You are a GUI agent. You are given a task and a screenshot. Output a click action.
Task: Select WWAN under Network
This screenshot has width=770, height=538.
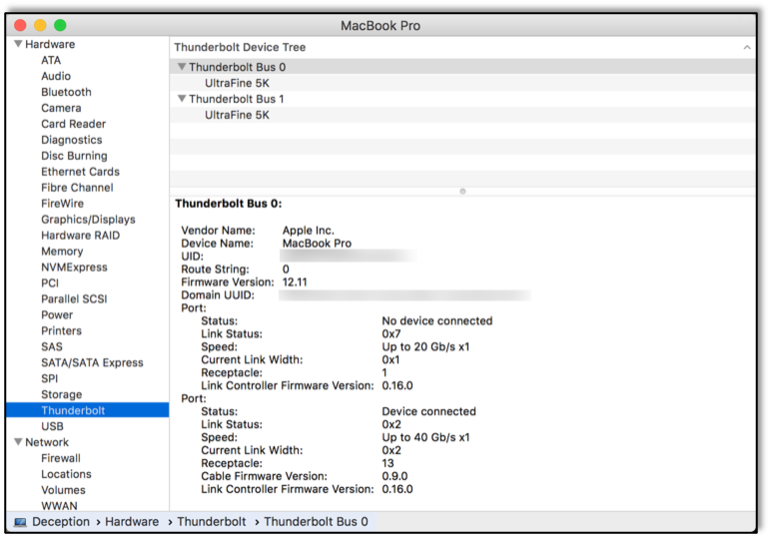59,506
